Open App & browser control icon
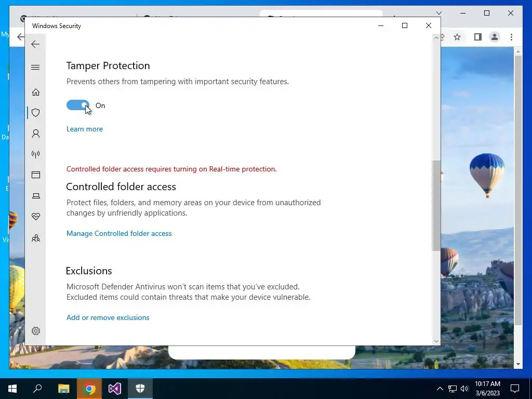This screenshot has width=532, height=399. [36, 175]
